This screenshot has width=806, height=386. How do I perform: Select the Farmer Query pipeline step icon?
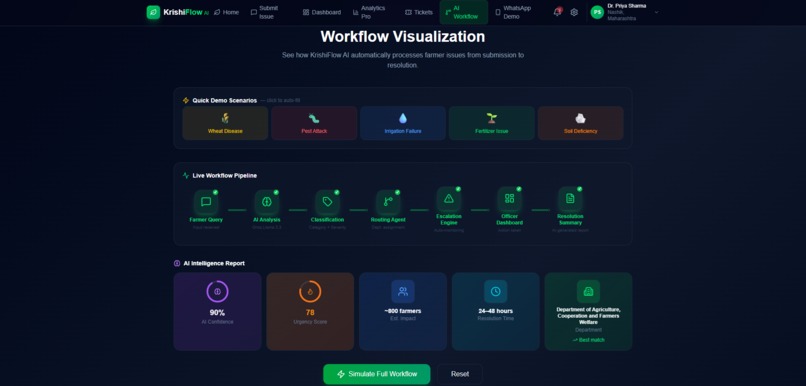click(206, 201)
